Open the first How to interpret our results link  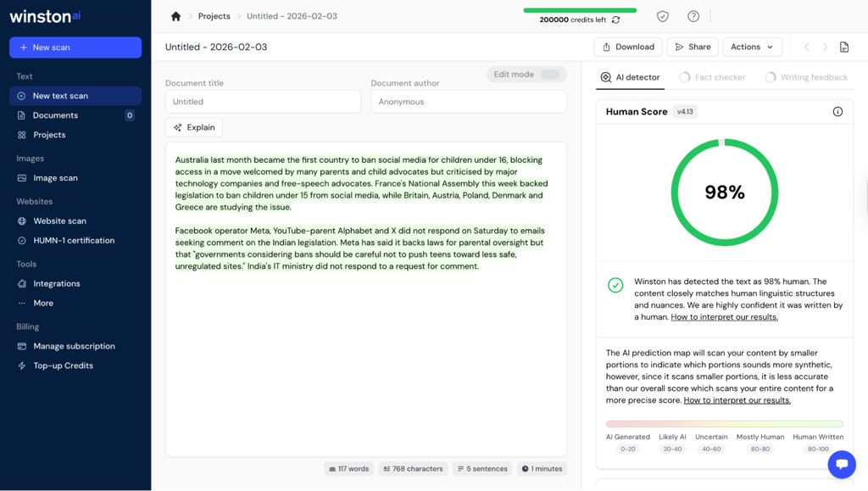pyautogui.click(x=724, y=317)
